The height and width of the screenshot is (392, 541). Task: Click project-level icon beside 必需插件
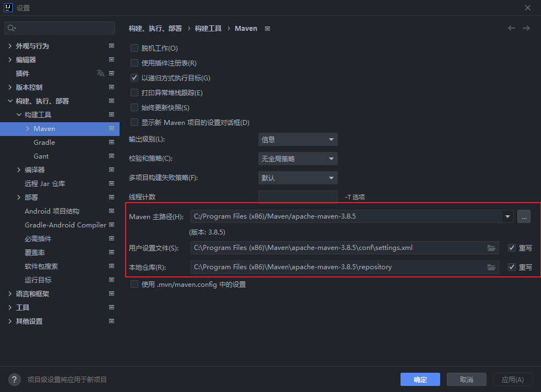[x=111, y=238]
